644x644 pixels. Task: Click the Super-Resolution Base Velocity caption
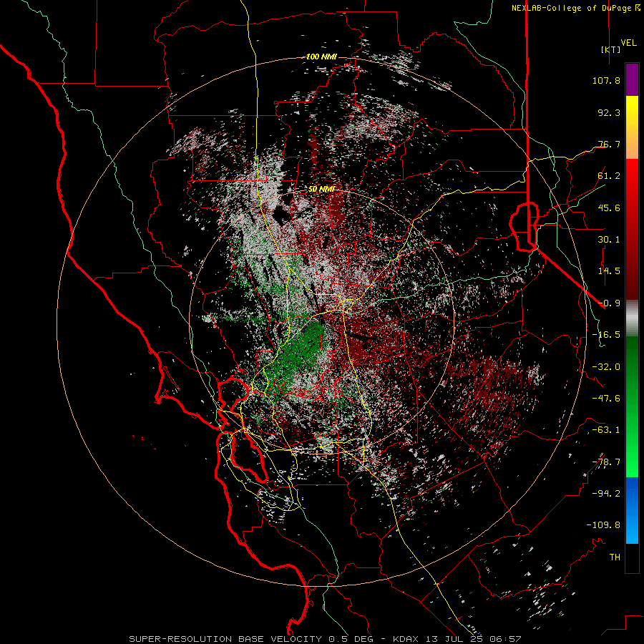(325, 639)
